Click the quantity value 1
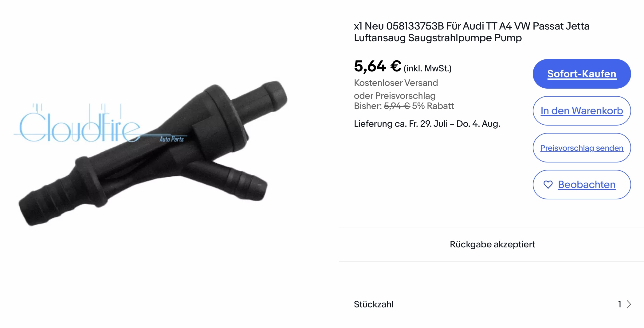This screenshot has height=328, width=644. click(620, 304)
